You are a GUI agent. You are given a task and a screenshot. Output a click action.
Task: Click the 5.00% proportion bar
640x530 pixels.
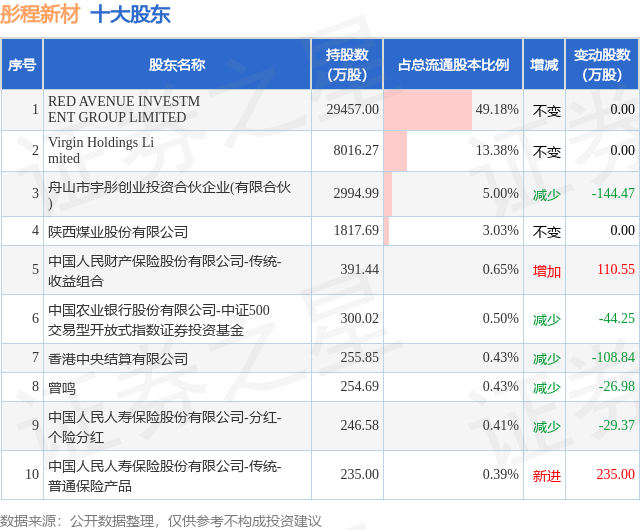[388, 194]
